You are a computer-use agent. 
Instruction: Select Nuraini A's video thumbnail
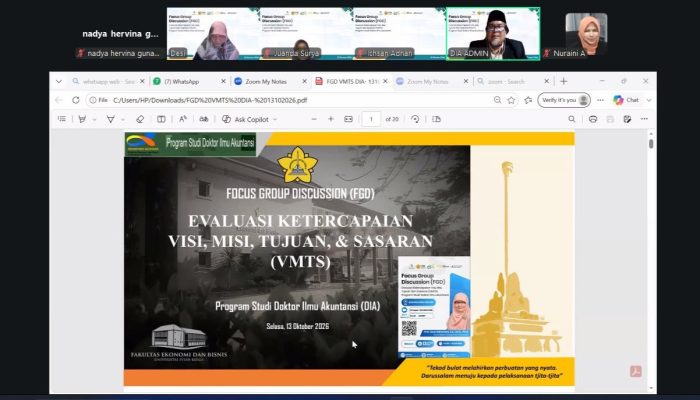(x=586, y=34)
